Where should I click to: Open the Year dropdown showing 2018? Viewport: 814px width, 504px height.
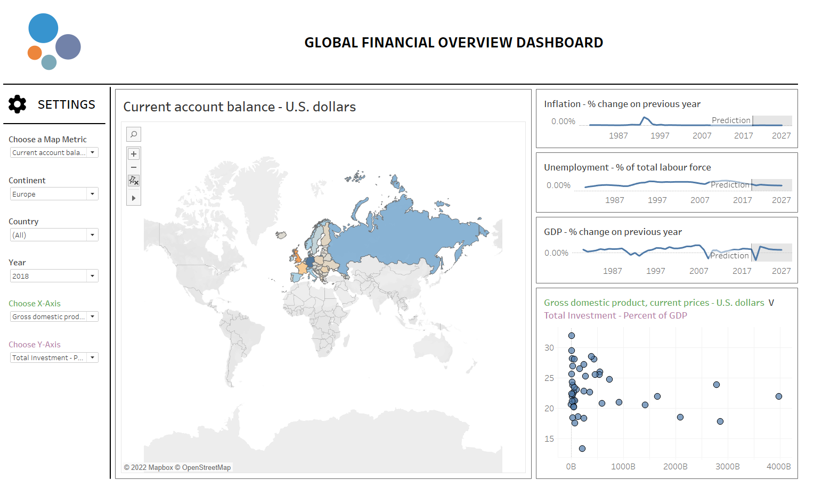point(54,276)
